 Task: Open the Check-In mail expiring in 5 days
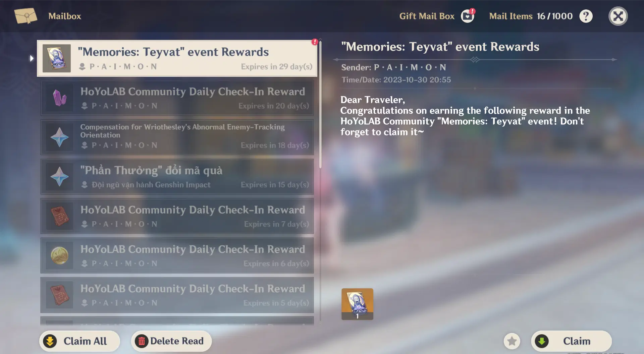177,295
